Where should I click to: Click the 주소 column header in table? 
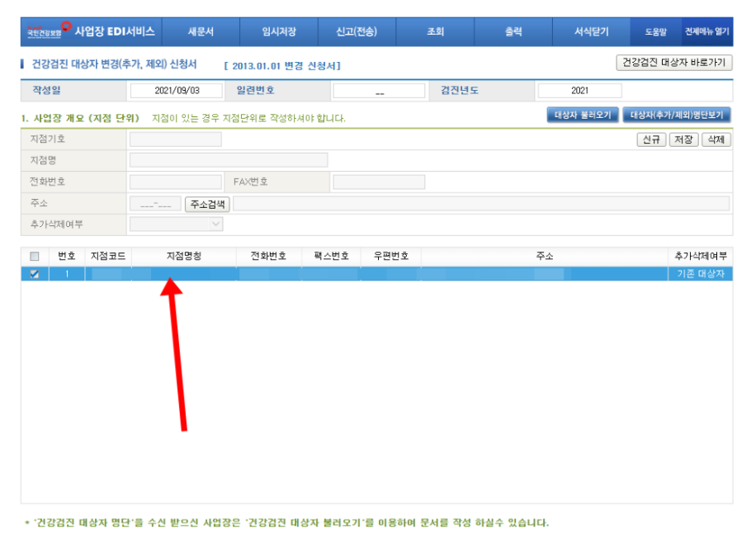coord(545,257)
